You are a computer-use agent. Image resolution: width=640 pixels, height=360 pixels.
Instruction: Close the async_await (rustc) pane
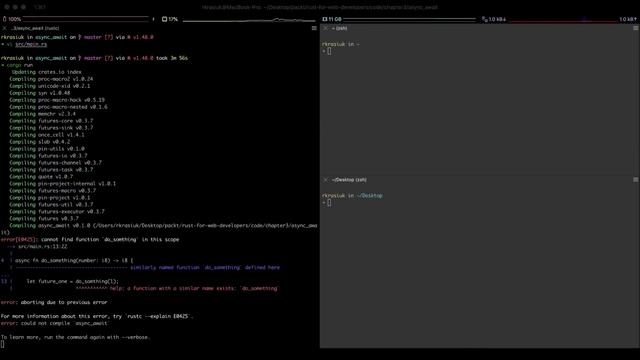tap(4, 28)
